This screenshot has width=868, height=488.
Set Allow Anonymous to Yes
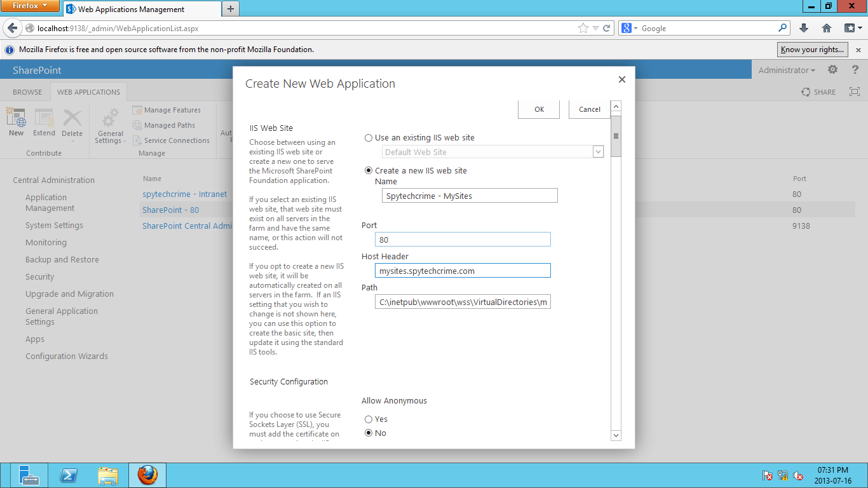tap(369, 419)
